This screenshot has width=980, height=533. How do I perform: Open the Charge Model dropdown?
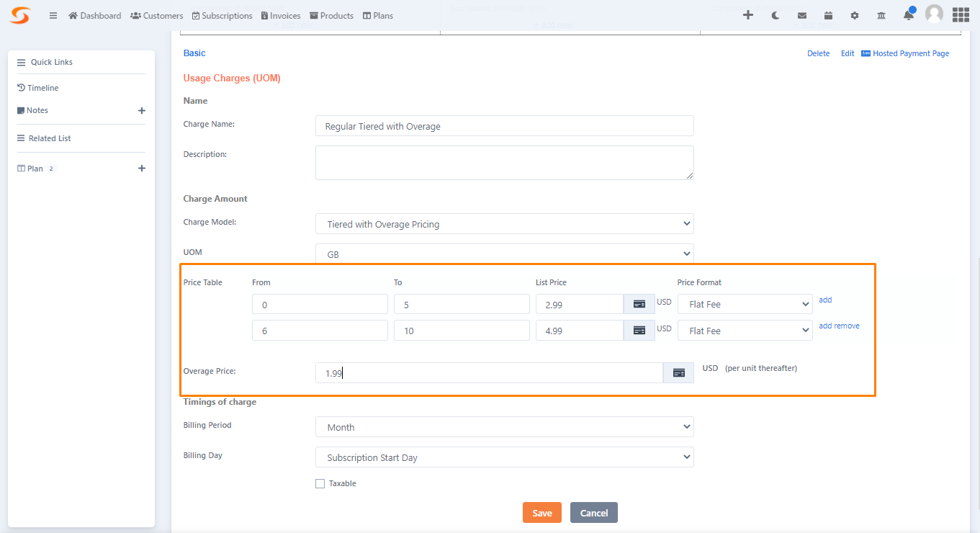tap(504, 224)
